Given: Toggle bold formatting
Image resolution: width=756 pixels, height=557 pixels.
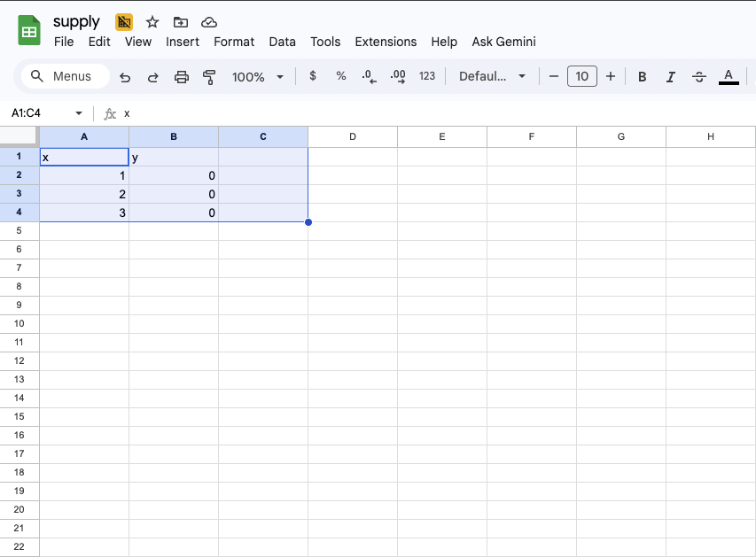Looking at the screenshot, I should [x=642, y=77].
